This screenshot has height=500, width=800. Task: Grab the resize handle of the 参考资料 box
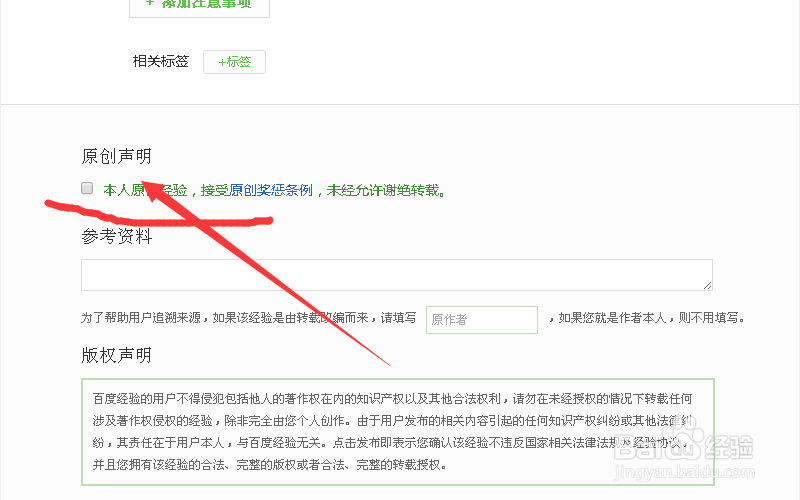(707, 285)
